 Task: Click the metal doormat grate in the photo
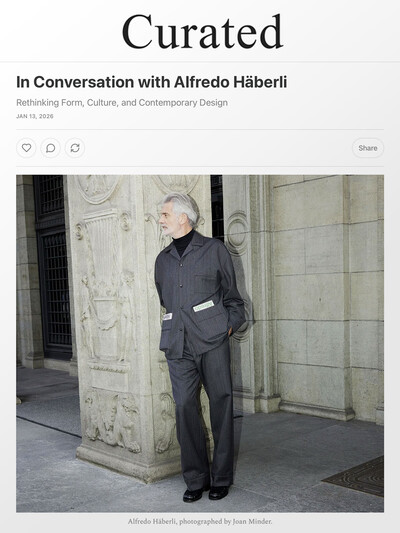pos(355,476)
